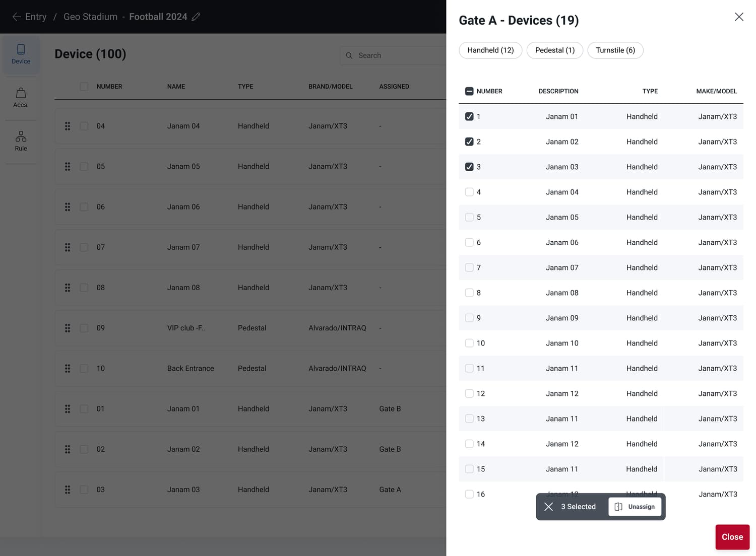Sort by DESCRIPTION column header

pos(558,91)
